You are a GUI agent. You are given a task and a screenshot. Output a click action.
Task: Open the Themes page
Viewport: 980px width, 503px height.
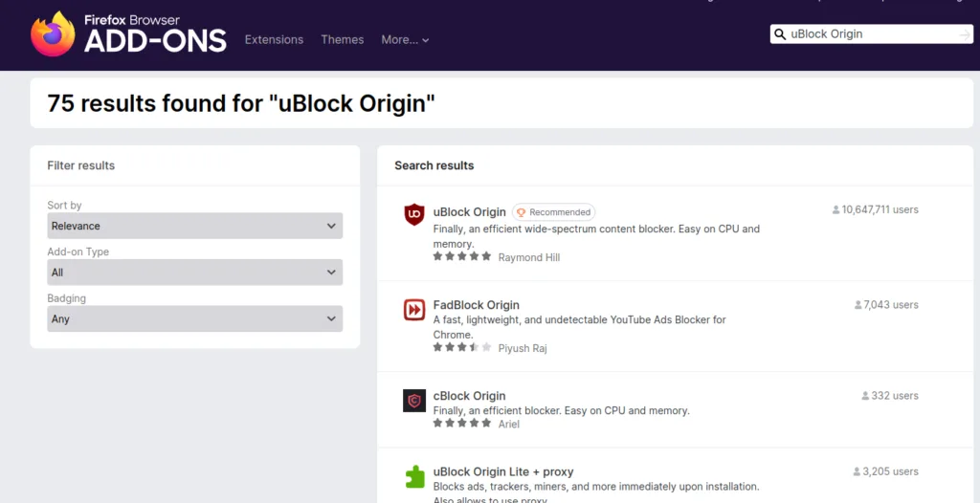(342, 39)
